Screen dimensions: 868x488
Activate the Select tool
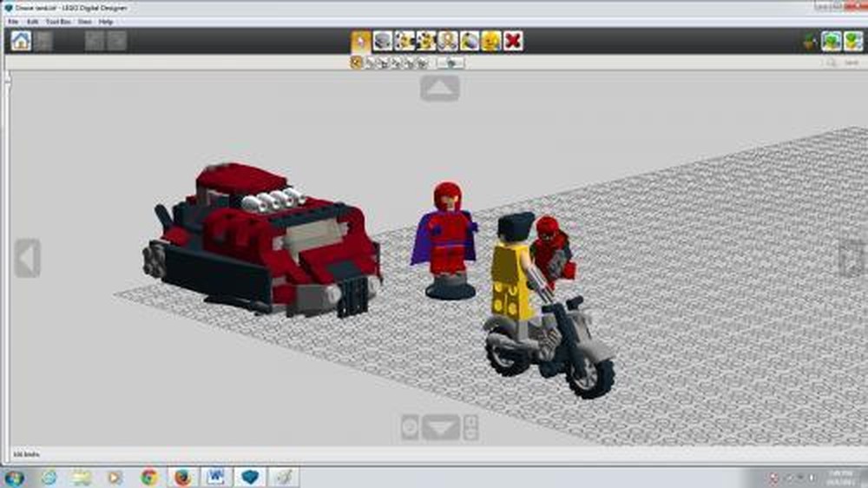coord(361,42)
